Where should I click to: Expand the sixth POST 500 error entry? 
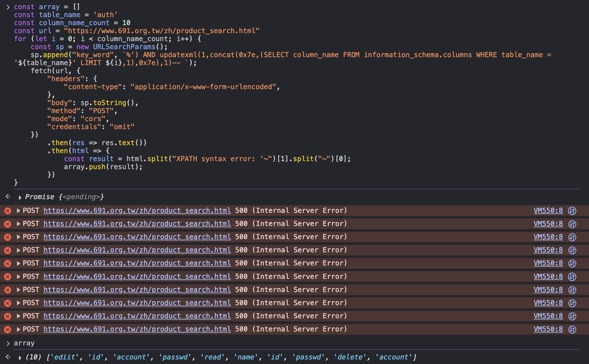click(18, 277)
